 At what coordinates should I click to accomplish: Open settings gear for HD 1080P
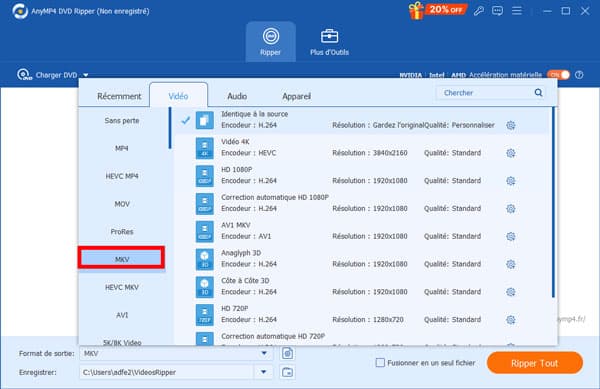point(510,181)
